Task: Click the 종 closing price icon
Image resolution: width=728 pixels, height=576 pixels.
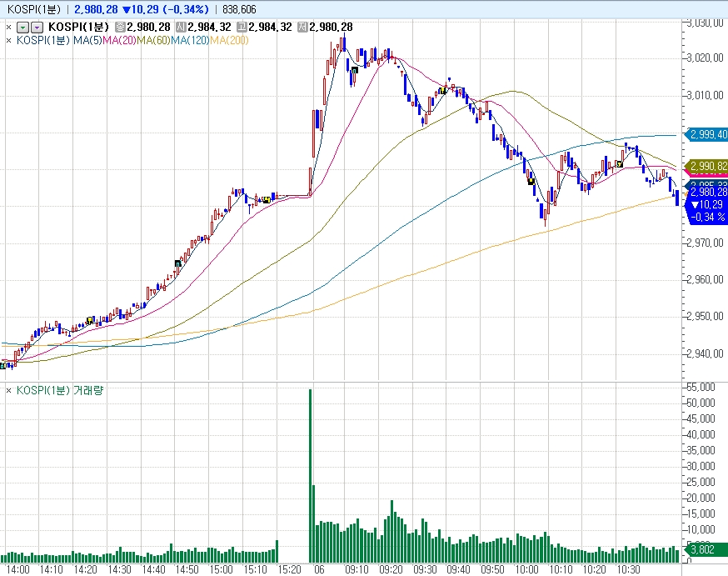Action: coord(120,27)
